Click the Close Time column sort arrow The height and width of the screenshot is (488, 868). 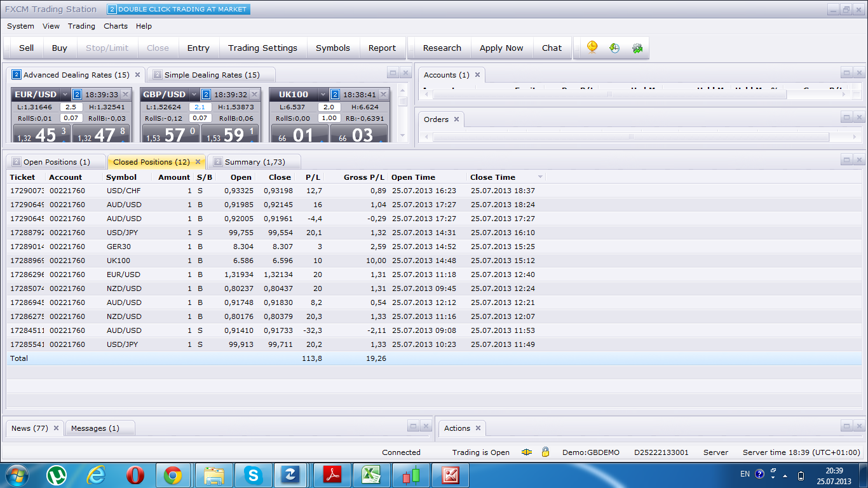click(x=540, y=177)
